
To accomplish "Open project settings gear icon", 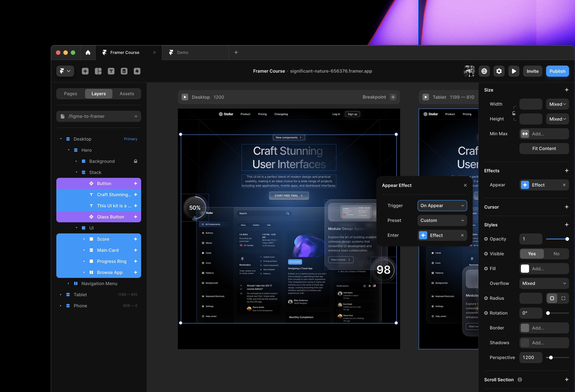I will coord(499,71).
